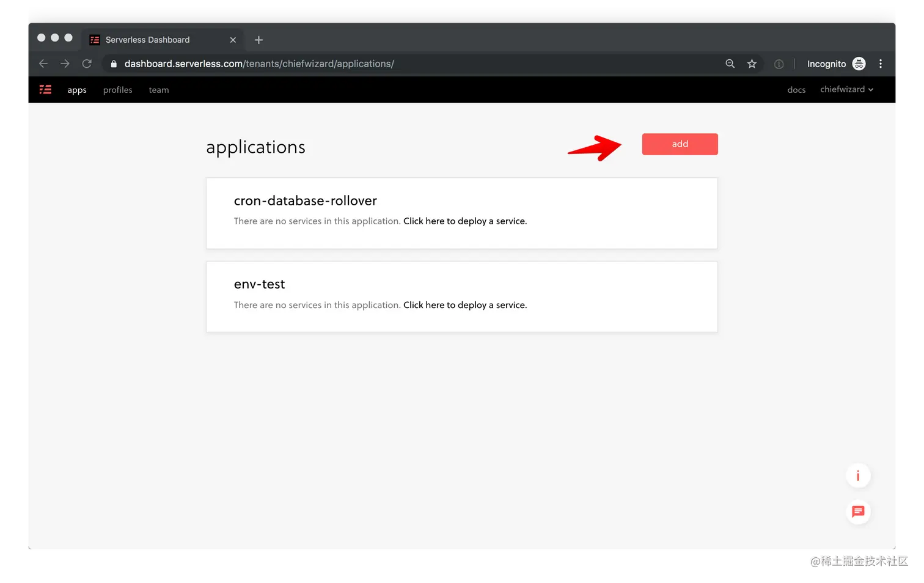Go to the profiles section

tap(118, 90)
